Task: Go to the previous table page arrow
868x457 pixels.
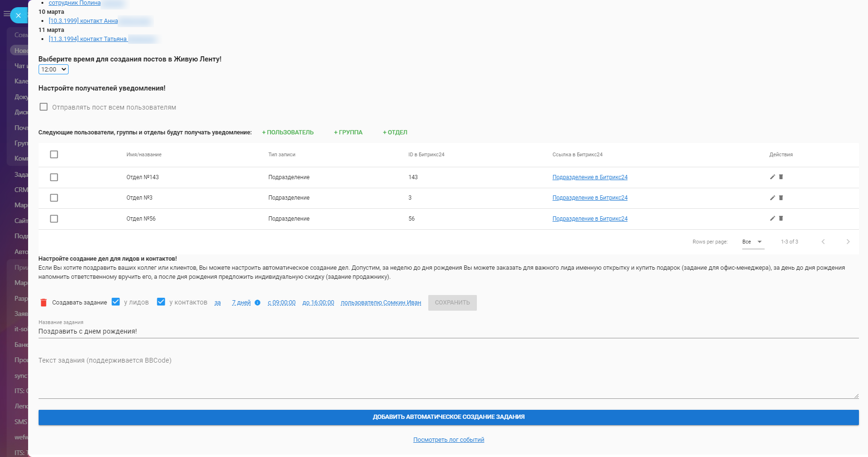Action: coord(823,242)
